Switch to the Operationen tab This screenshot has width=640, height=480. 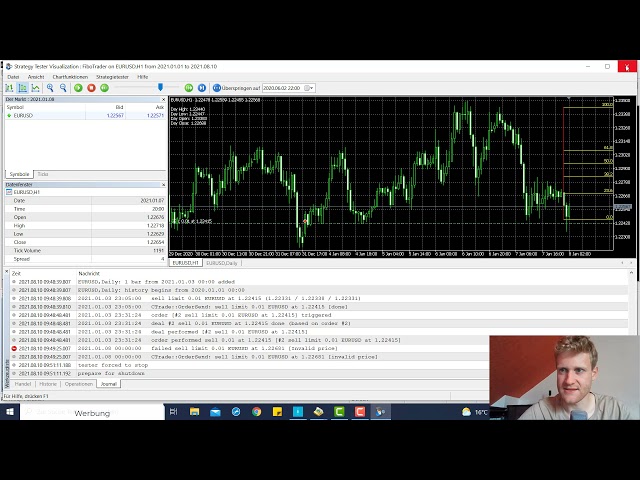click(x=79, y=384)
